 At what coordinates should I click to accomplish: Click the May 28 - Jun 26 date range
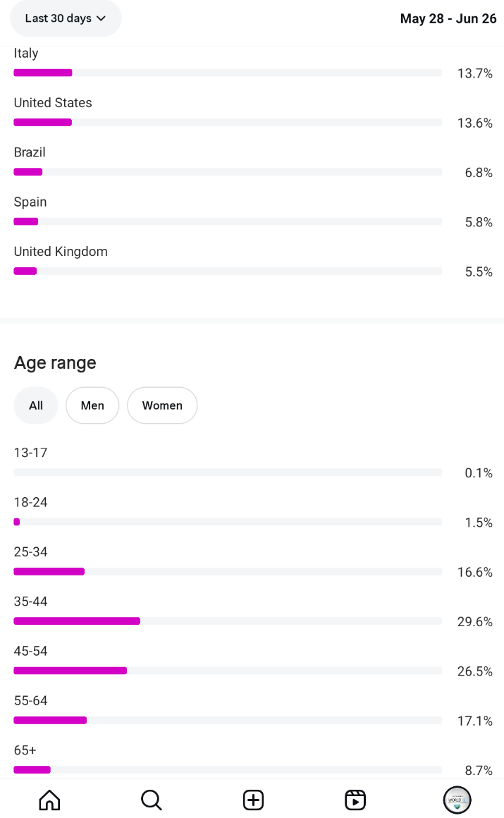[448, 19]
